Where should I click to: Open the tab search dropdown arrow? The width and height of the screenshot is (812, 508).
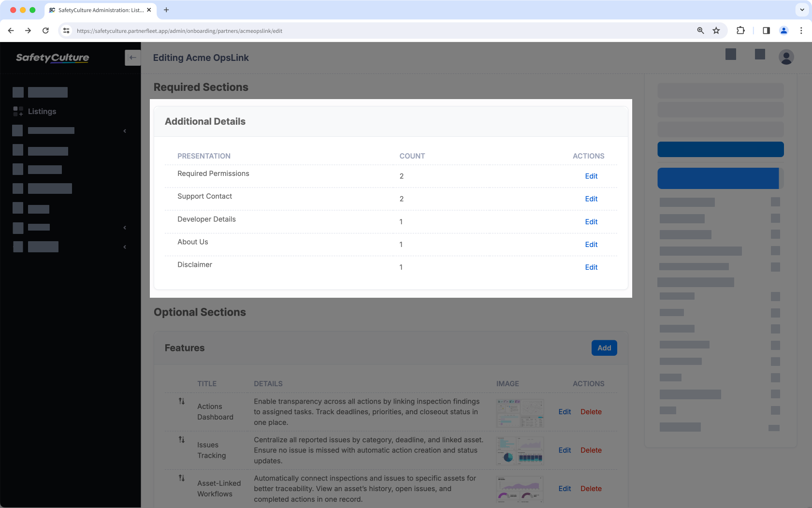802,10
